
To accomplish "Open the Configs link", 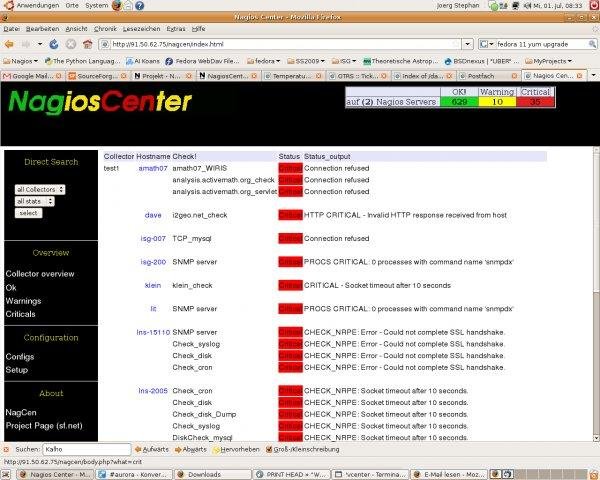I will click(20, 357).
